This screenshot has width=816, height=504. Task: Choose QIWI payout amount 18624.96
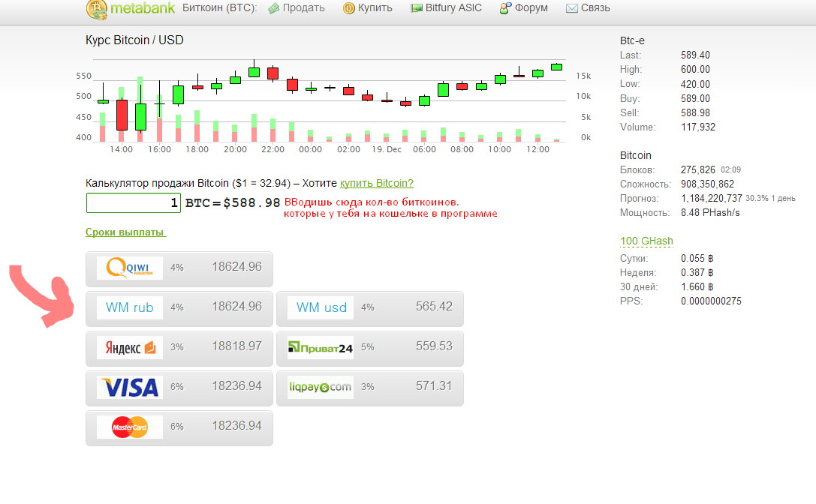click(236, 267)
